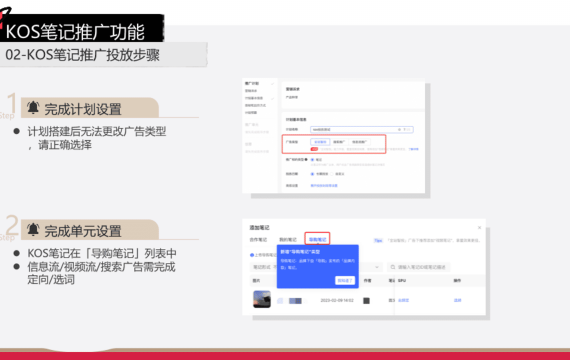
Task: Click into the plan name input field
Action: point(362,129)
